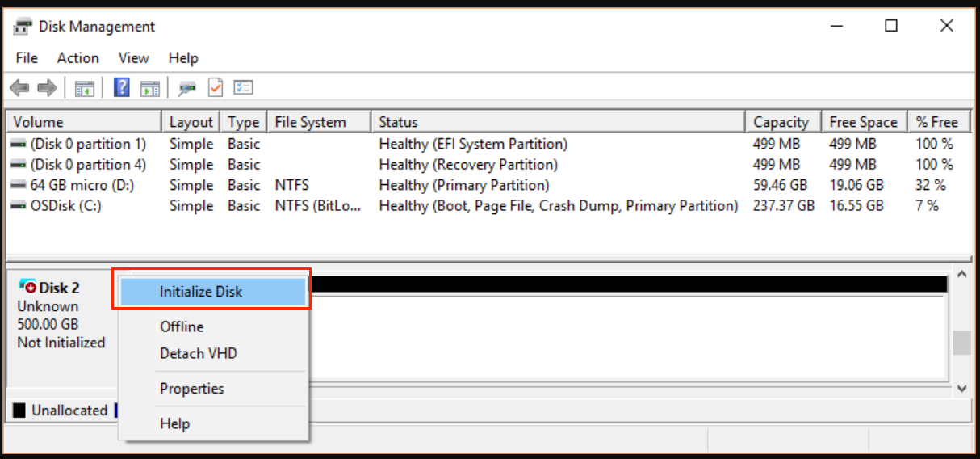This screenshot has height=459, width=980.
Task: Click the 237.37 GB capacity cell
Action: tap(783, 206)
